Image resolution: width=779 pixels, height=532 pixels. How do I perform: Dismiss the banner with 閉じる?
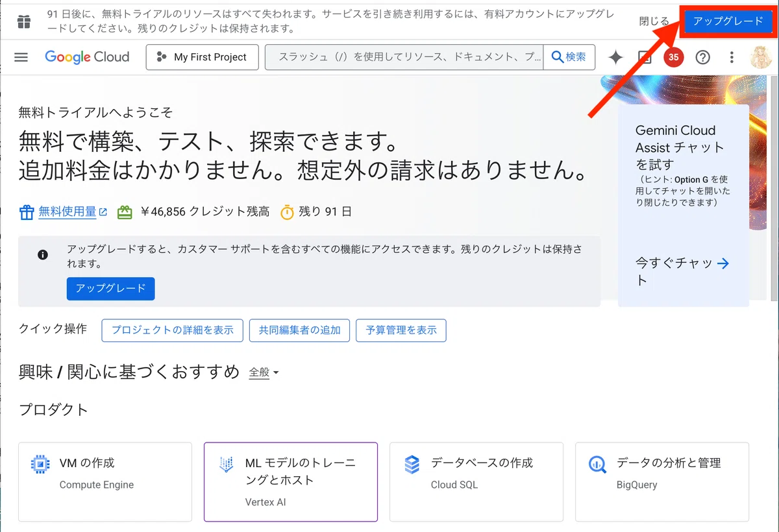click(654, 21)
